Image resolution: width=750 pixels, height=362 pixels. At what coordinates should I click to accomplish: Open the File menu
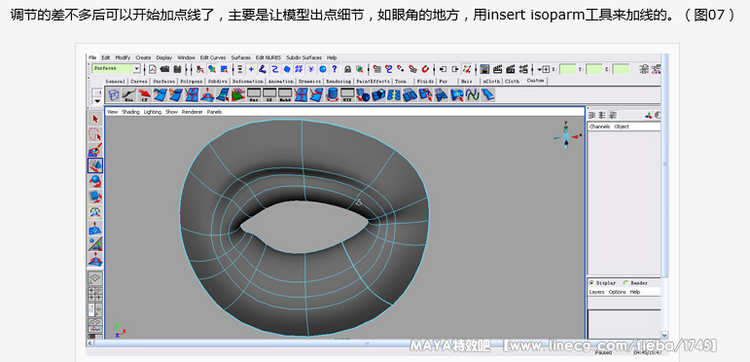pyautogui.click(x=92, y=57)
